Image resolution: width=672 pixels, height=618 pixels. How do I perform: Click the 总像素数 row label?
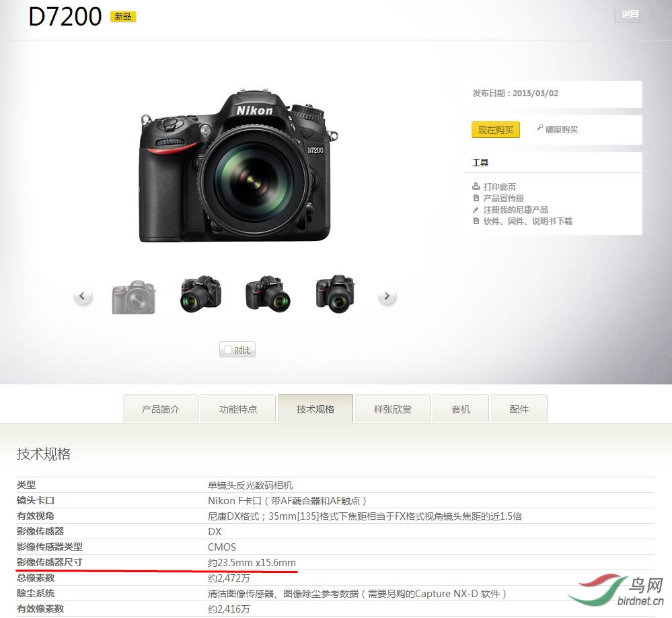(x=36, y=578)
